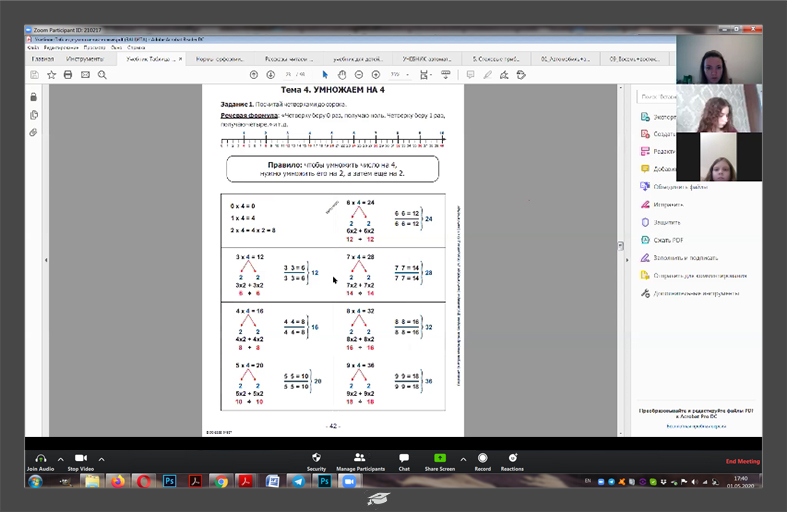
Task: Switch to the Инструменты tab
Action: coord(85,59)
